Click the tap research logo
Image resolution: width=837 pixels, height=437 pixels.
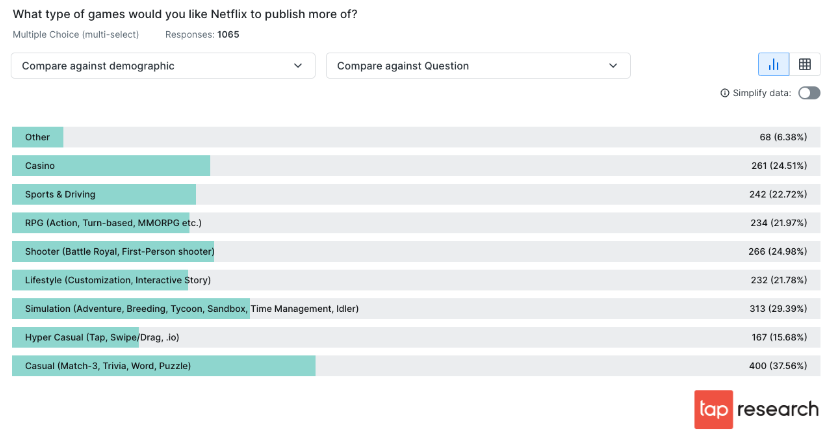(756, 409)
